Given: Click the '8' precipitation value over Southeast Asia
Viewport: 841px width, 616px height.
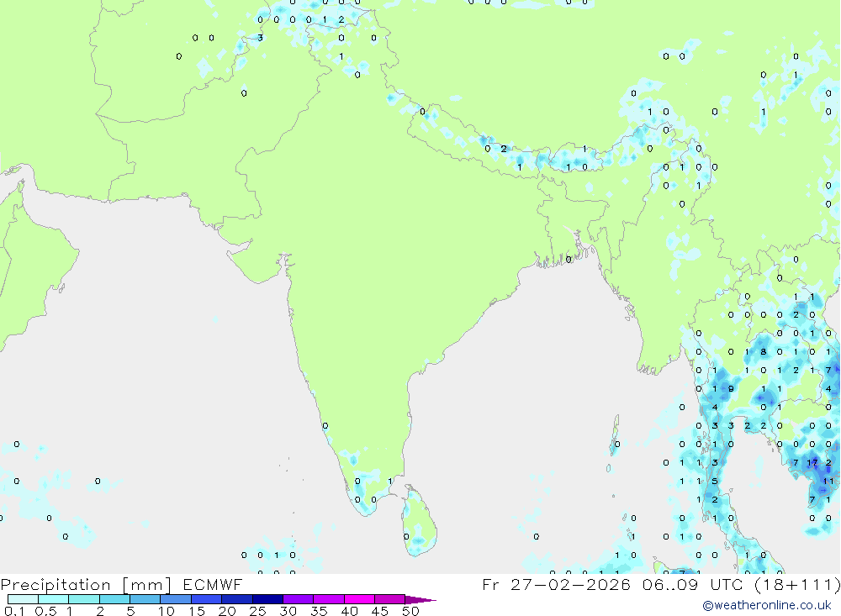Looking at the screenshot, I should click(x=764, y=351).
